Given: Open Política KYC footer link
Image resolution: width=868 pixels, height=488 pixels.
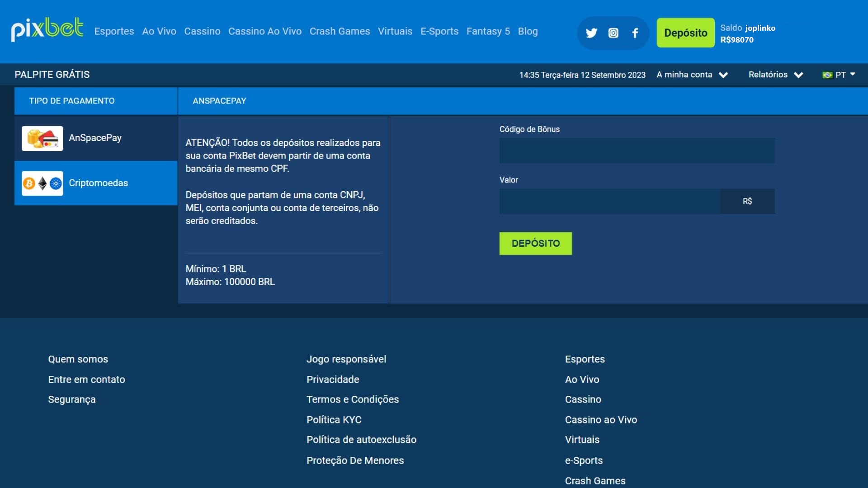Looking at the screenshot, I should [x=334, y=420].
